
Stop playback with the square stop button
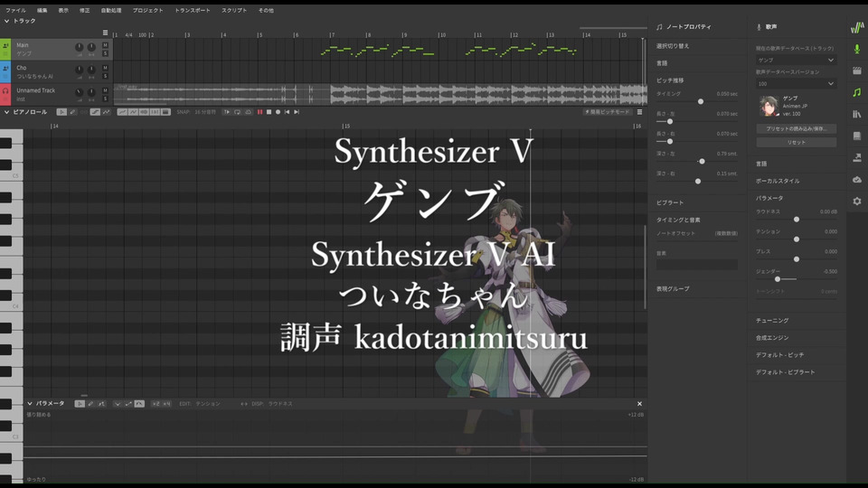(269, 112)
